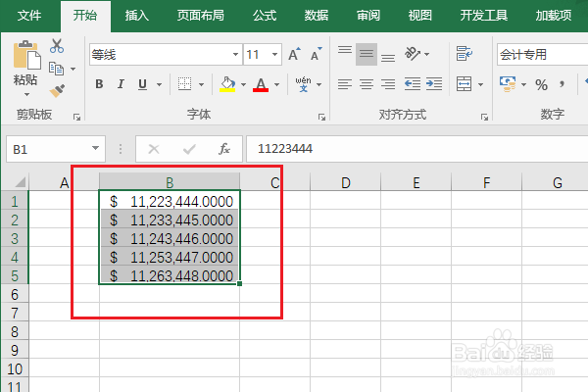Switch to 公式 tab

pyautogui.click(x=265, y=16)
